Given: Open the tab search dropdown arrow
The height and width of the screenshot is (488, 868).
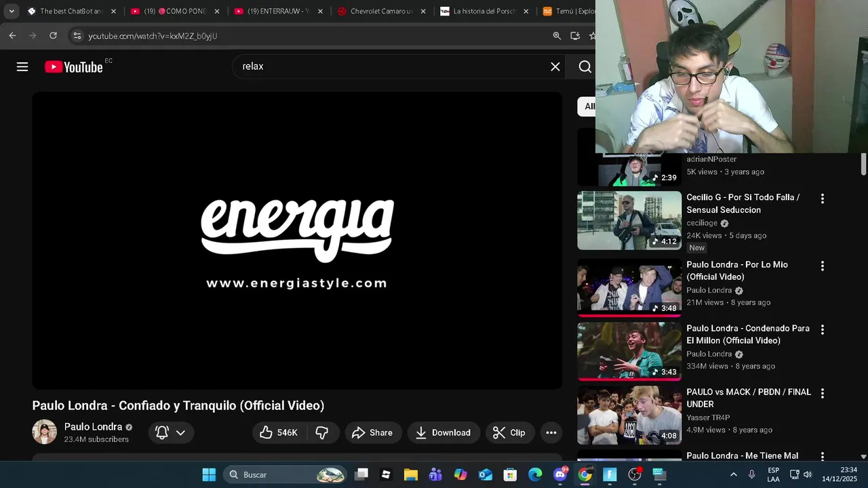Looking at the screenshot, I should click(x=12, y=12).
